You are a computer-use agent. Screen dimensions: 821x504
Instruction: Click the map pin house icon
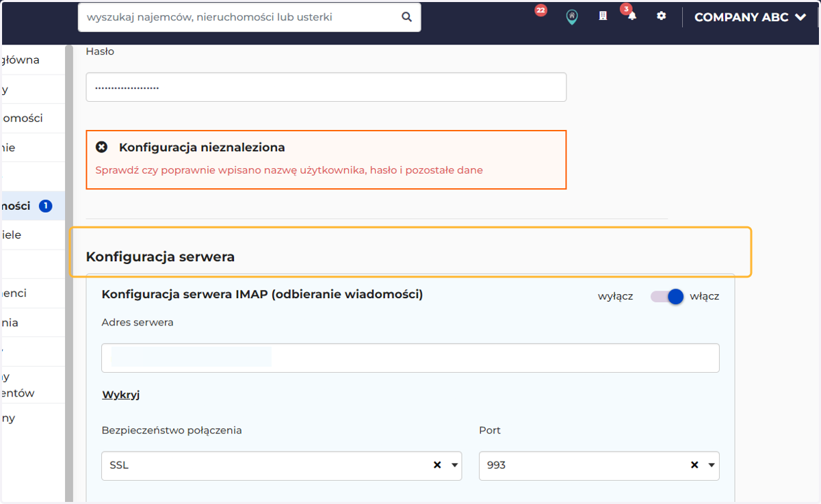pos(572,17)
